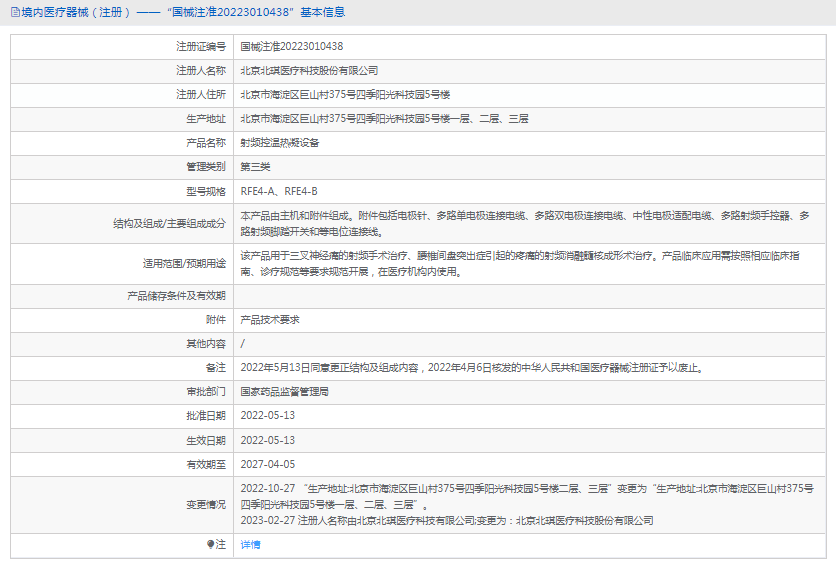Viewport: 836px width, 562px height.
Task: Click approval department 国家药品监督管理局
Action: 285,392
